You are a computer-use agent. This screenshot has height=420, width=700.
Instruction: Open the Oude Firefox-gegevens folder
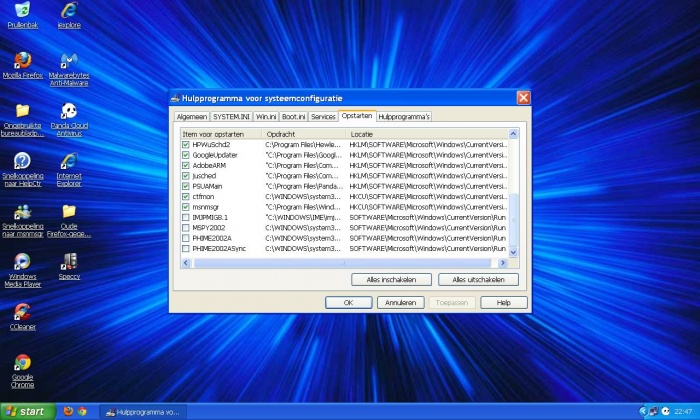69,220
